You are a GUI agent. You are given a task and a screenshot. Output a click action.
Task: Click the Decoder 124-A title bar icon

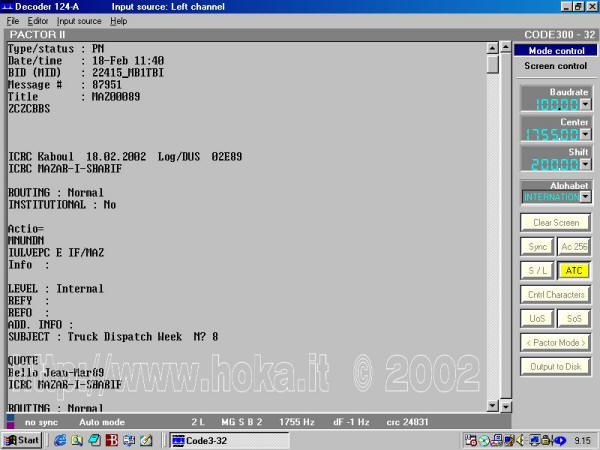7,6
